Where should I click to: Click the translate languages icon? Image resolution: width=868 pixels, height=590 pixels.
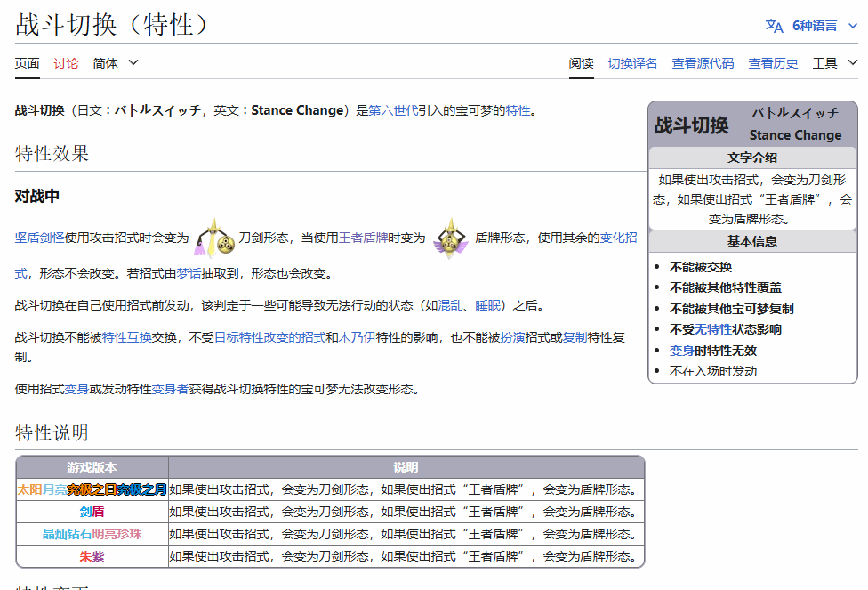coord(774,26)
